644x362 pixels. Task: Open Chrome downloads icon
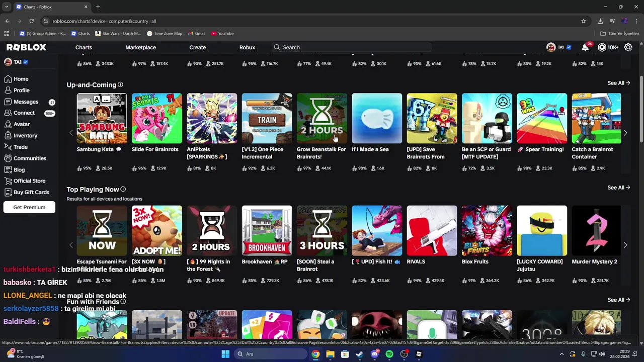coord(600,21)
